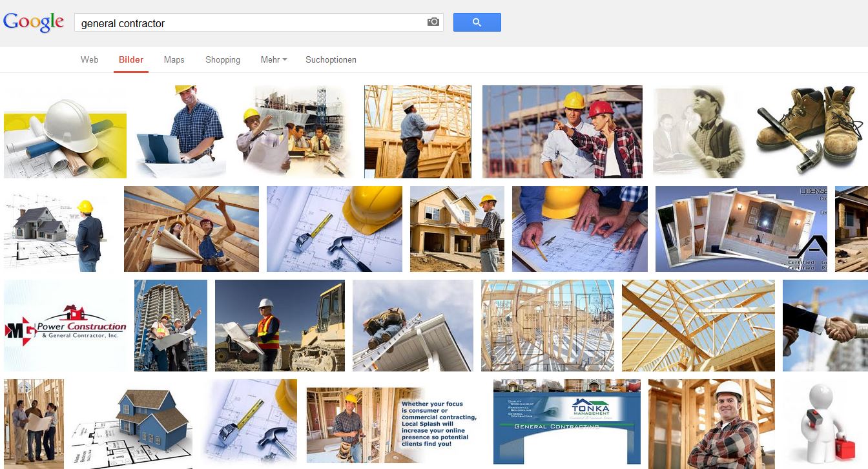Image resolution: width=868 pixels, height=469 pixels.
Task: Open the work boots with hammer image
Action: click(810, 132)
